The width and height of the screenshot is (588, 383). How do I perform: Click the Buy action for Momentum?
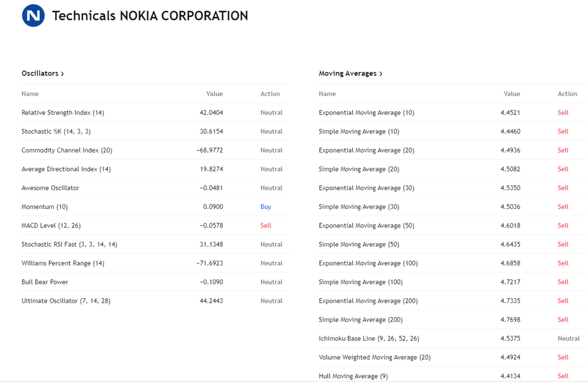point(266,207)
